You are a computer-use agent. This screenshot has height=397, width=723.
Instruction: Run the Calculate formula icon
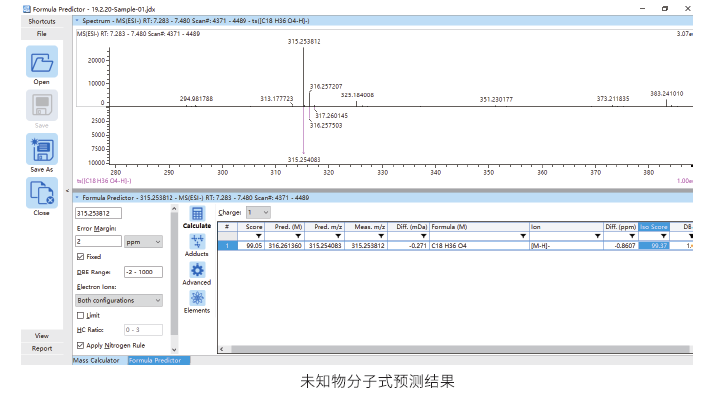[197, 213]
